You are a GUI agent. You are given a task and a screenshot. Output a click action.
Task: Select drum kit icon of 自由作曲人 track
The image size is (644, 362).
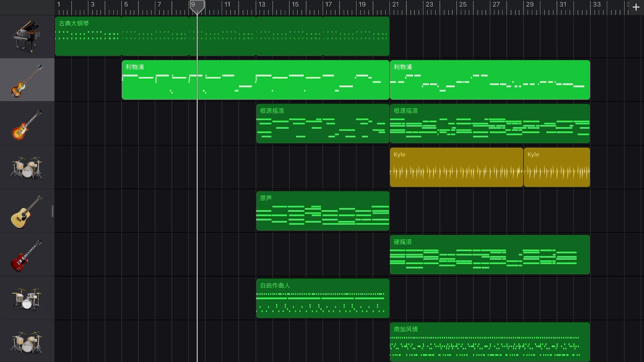(x=27, y=299)
